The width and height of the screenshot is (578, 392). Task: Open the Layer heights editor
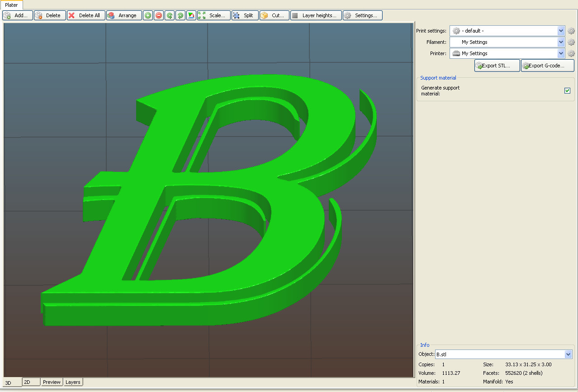coord(316,15)
